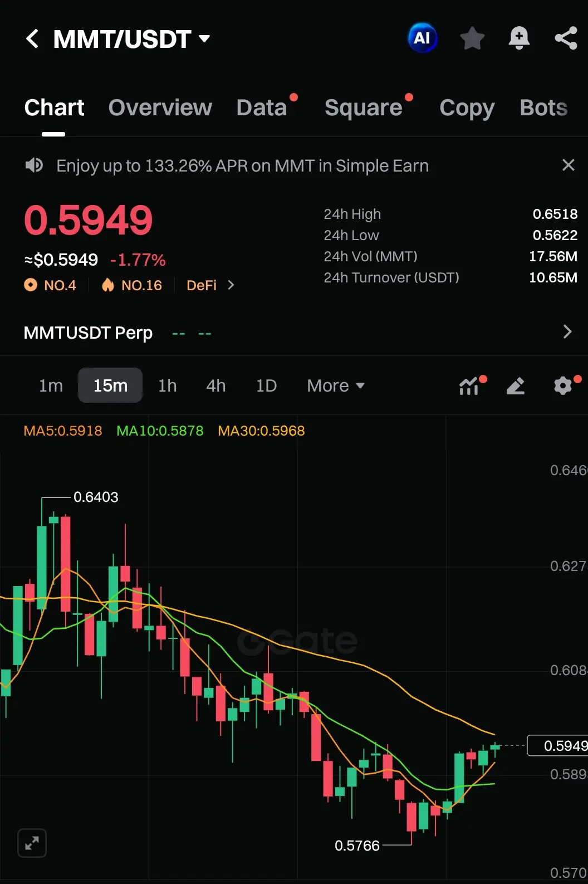Set a price alert with bell icon
Screen dimensions: 588x884
(519, 38)
